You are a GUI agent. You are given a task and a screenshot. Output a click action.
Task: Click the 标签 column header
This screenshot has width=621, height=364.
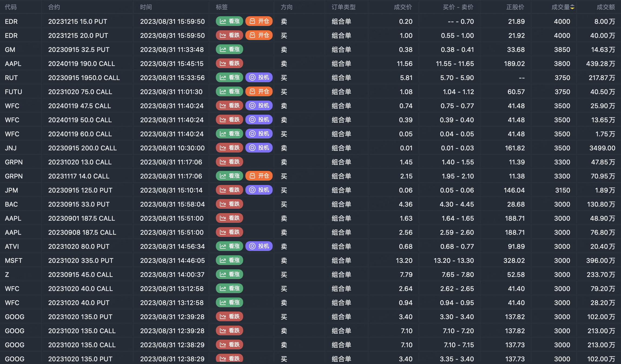coord(222,7)
